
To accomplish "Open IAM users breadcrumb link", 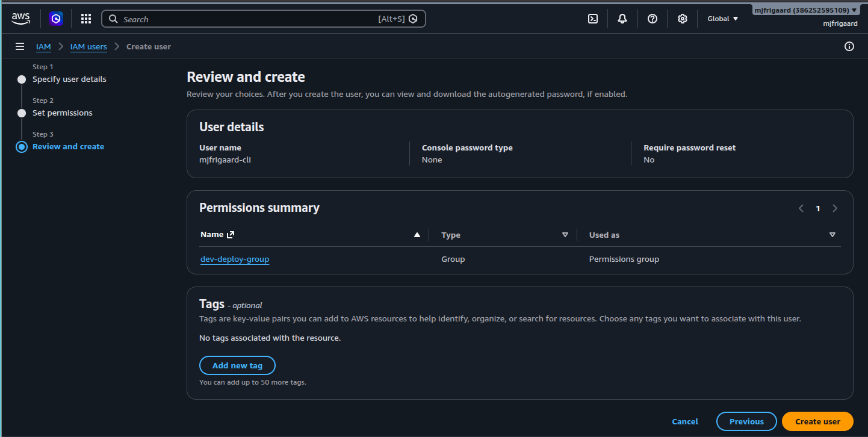I will [88, 46].
